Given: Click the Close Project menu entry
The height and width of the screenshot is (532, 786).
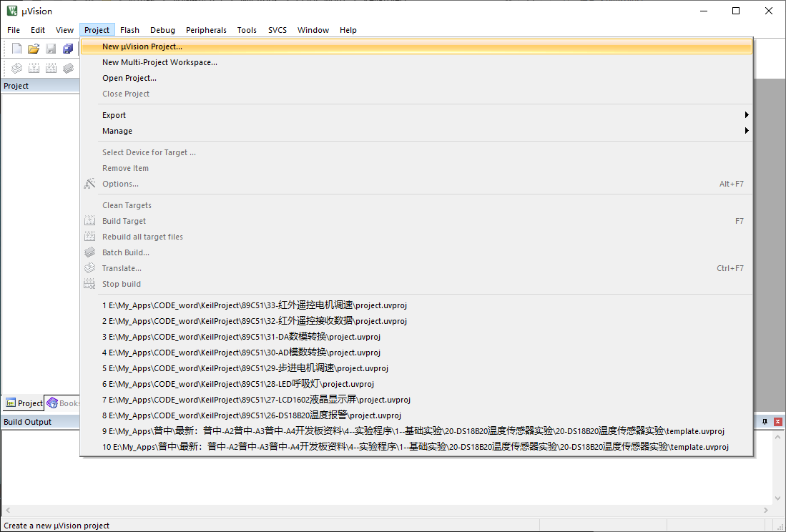Looking at the screenshot, I should (x=416, y=94).
